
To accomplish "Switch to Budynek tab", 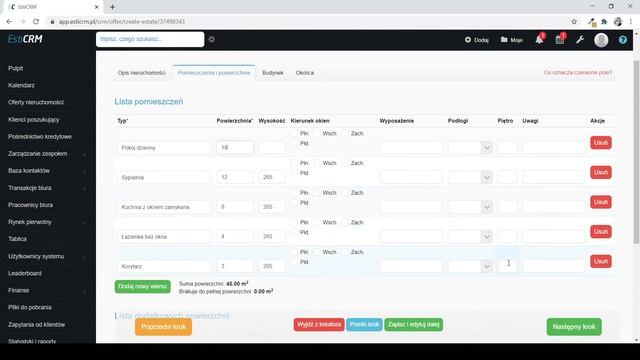I will 273,73.
